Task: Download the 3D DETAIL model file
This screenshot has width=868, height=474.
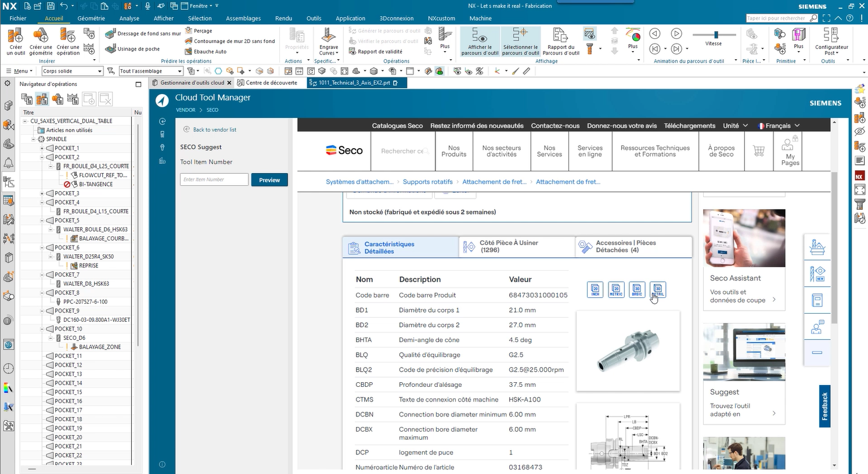Action: pyautogui.click(x=658, y=289)
